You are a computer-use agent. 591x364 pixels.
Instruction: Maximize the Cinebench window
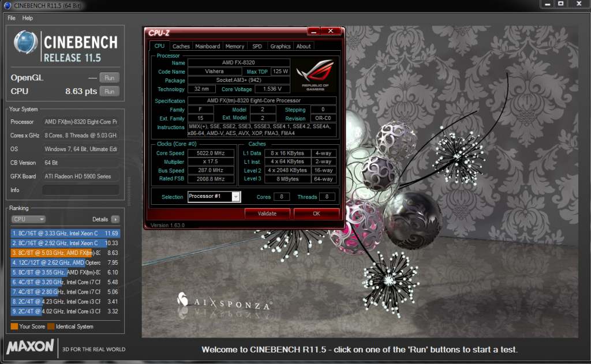[x=561, y=4]
